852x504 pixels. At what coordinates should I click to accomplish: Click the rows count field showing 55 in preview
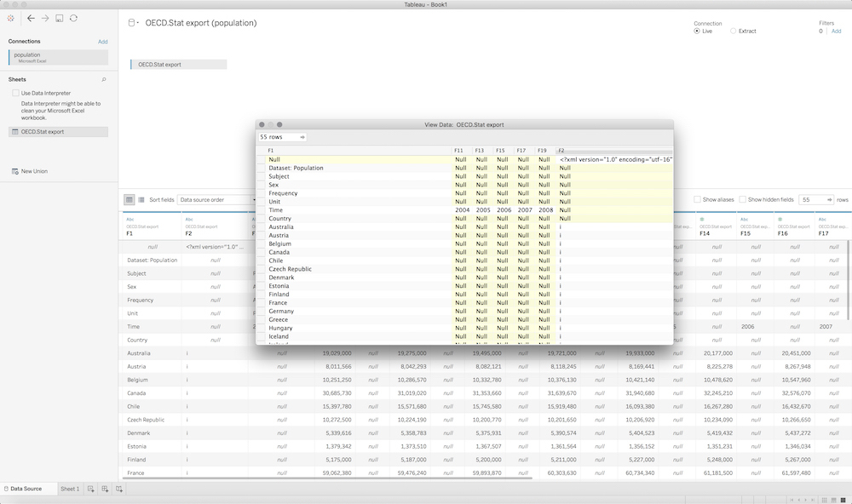click(x=816, y=200)
